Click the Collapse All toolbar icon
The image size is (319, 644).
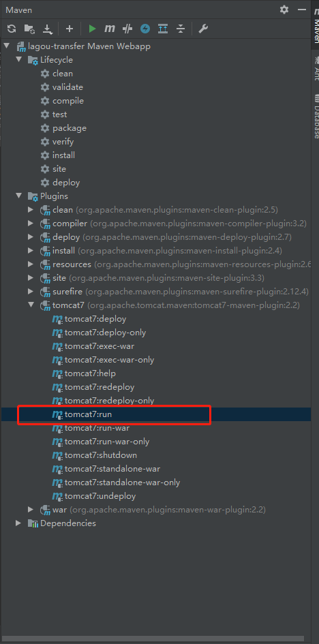point(181,29)
